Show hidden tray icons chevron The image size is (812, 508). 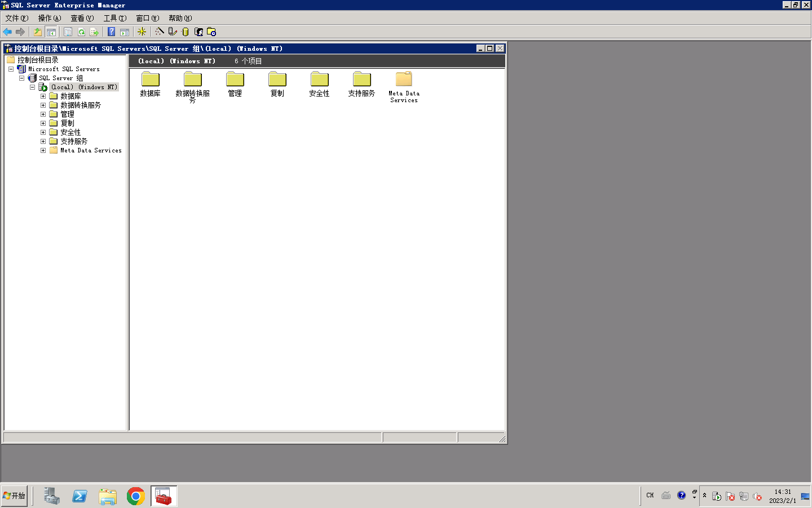[x=704, y=495]
